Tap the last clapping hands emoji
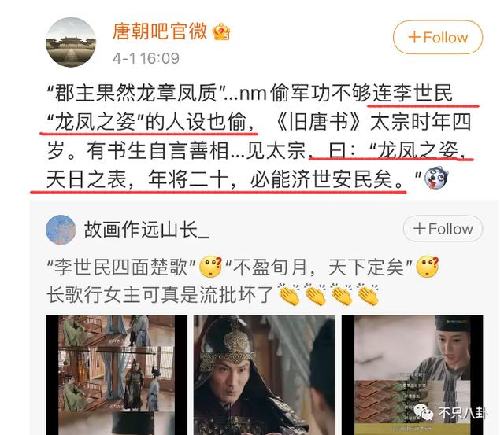504x435 pixels. (x=368, y=294)
